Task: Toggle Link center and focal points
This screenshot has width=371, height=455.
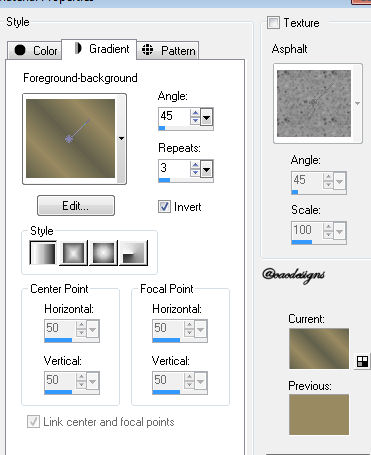Action: (x=33, y=422)
